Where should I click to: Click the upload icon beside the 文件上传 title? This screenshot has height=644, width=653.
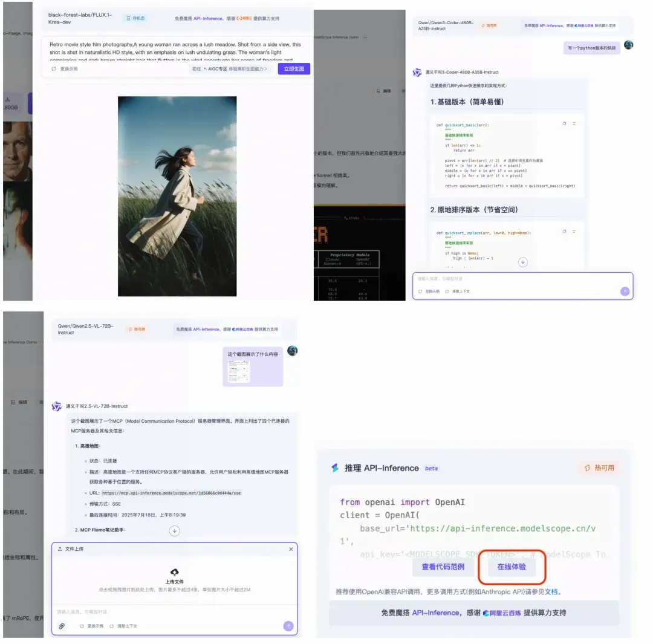[x=60, y=549]
